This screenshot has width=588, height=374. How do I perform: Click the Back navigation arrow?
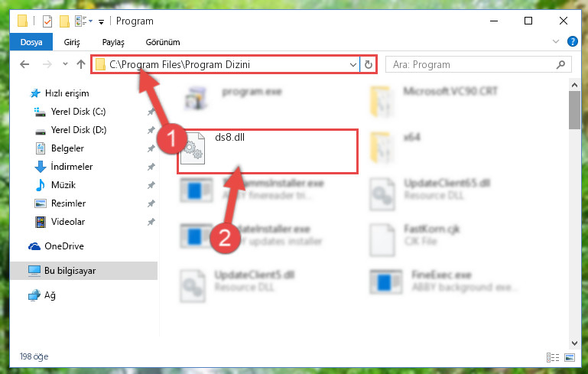pyautogui.click(x=24, y=64)
